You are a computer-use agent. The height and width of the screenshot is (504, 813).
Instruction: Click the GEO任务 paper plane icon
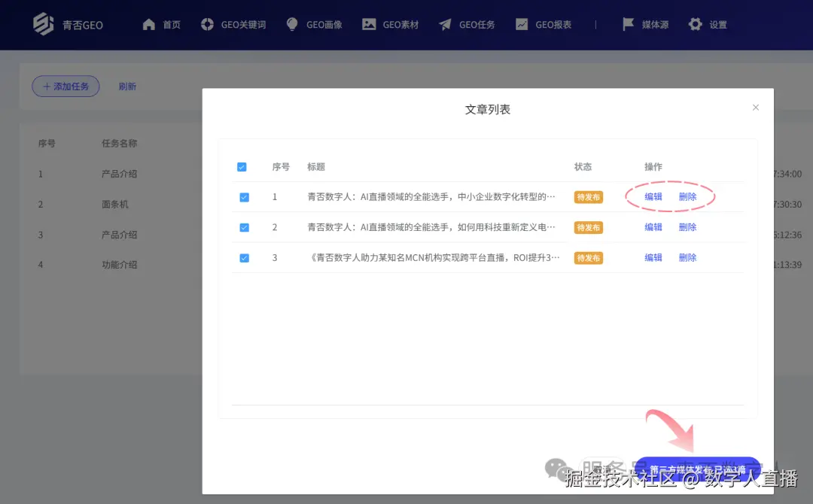coord(445,24)
